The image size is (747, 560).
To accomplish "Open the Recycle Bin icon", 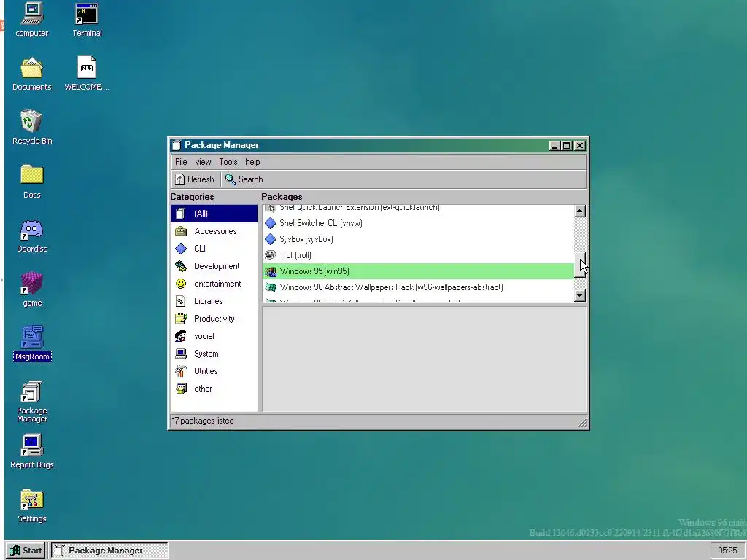I will [x=32, y=128].
